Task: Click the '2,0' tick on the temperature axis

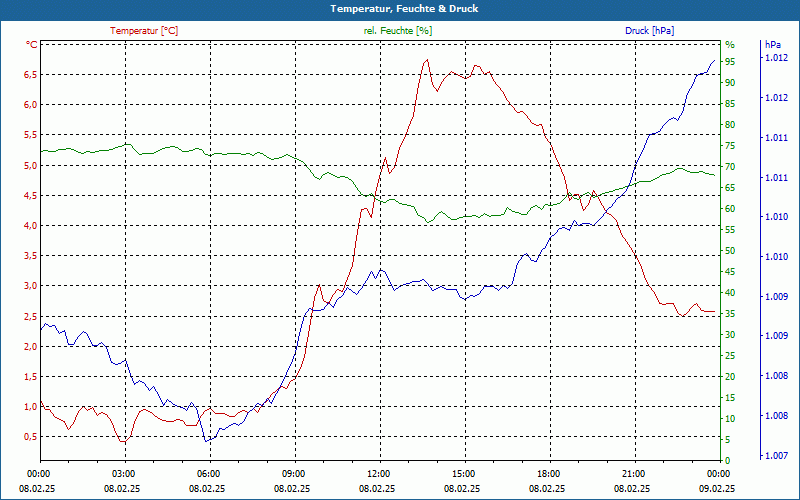Action: pos(31,346)
